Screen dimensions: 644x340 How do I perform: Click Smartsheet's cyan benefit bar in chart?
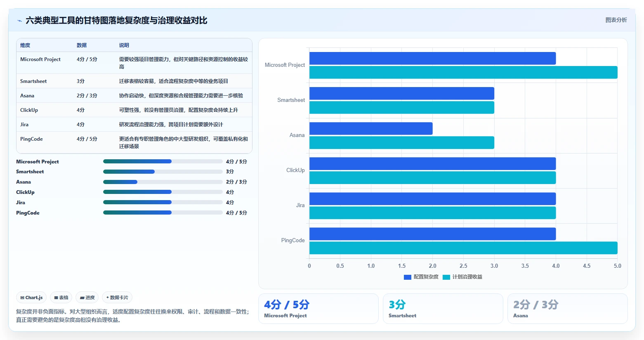[402, 107]
